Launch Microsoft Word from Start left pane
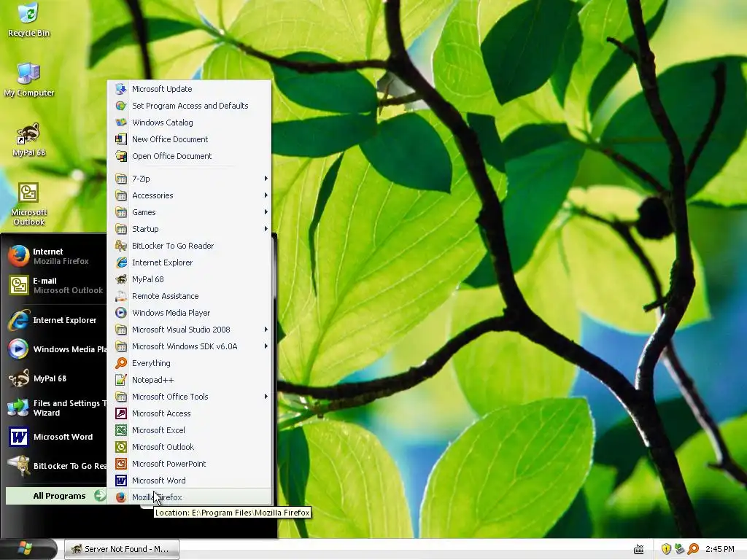Image resolution: width=747 pixels, height=560 pixels. click(55, 437)
